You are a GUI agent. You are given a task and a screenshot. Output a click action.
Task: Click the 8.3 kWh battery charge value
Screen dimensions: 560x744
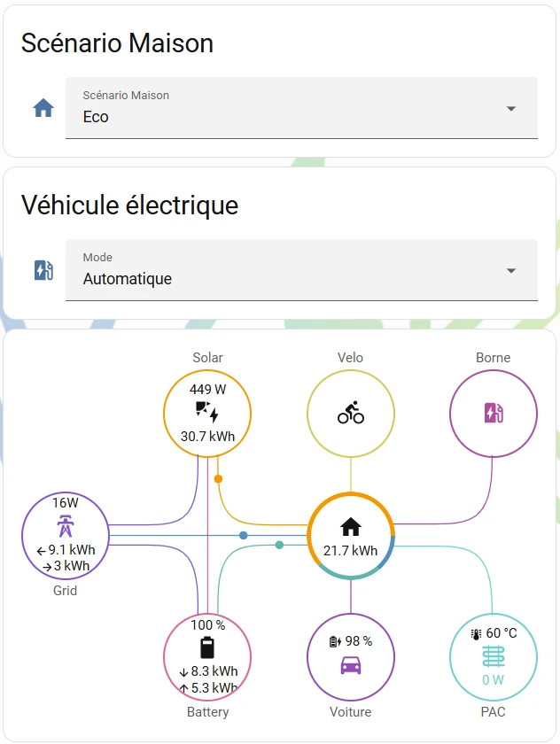click(208, 671)
